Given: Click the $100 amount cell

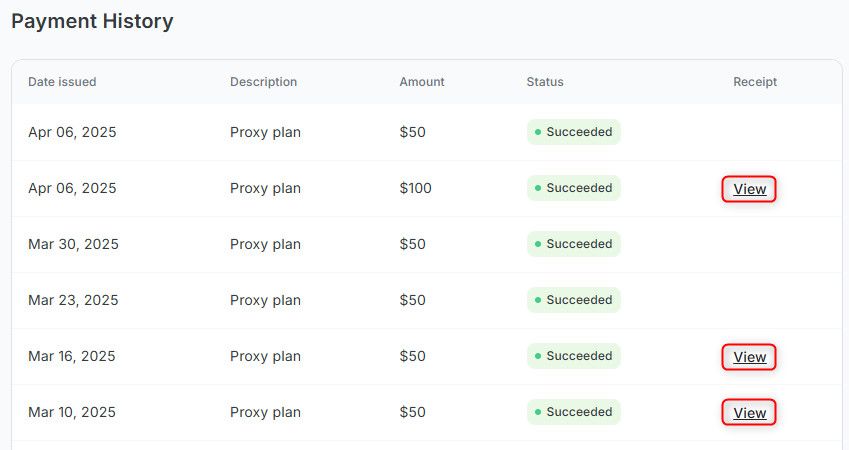Looking at the screenshot, I should [415, 188].
